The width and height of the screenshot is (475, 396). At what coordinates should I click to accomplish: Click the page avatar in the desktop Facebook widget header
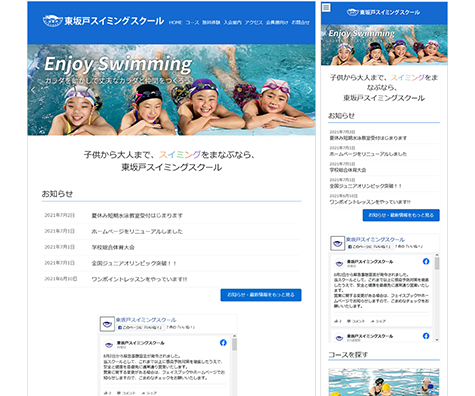coord(107,324)
